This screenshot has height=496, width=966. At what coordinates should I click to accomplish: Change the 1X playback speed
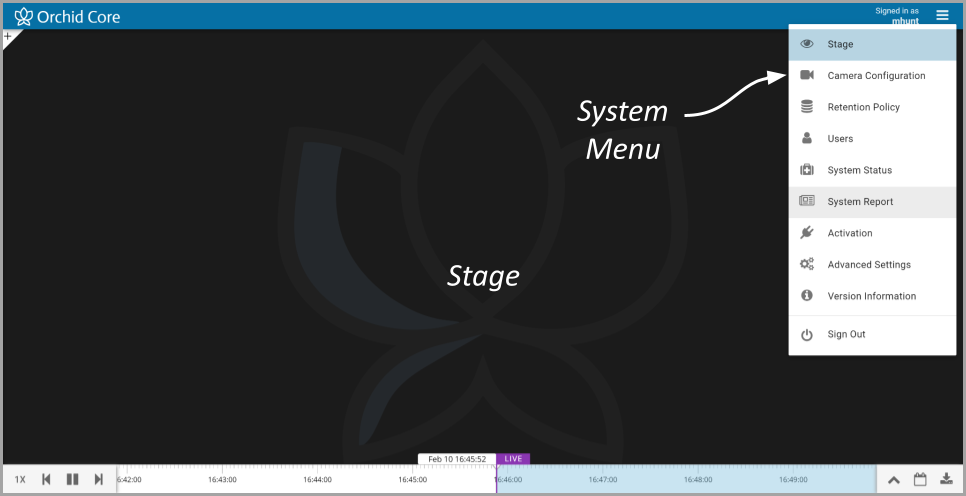pos(20,479)
